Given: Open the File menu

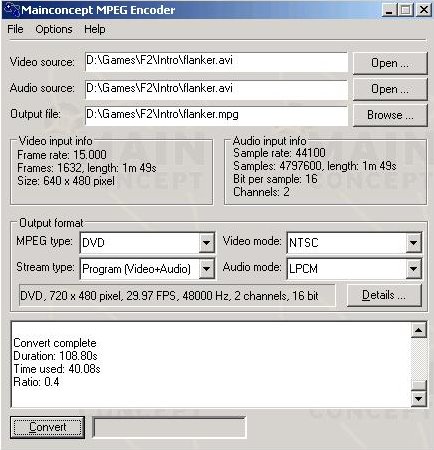Looking at the screenshot, I should 15,29.
